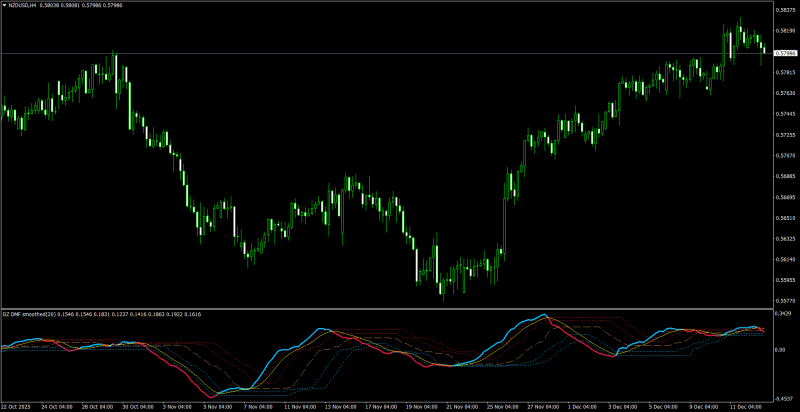Click the 0.56885 price scale value
Image resolution: width=800 pixels, height=412 pixels.
(785, 177)
